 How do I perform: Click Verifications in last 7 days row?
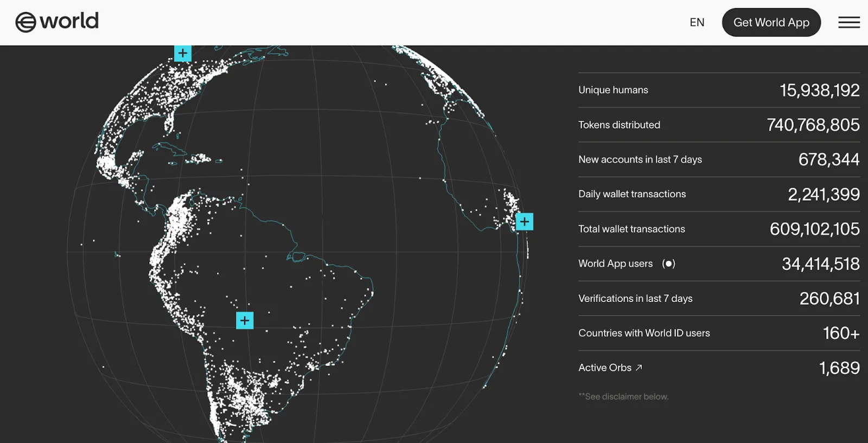(x=719, y=298)
